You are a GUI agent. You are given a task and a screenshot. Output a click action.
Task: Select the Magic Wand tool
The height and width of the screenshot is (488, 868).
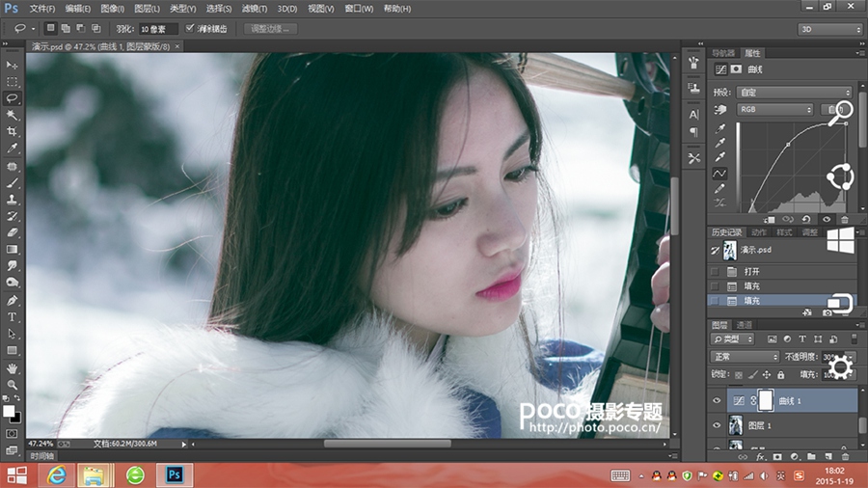coord(13,115)
